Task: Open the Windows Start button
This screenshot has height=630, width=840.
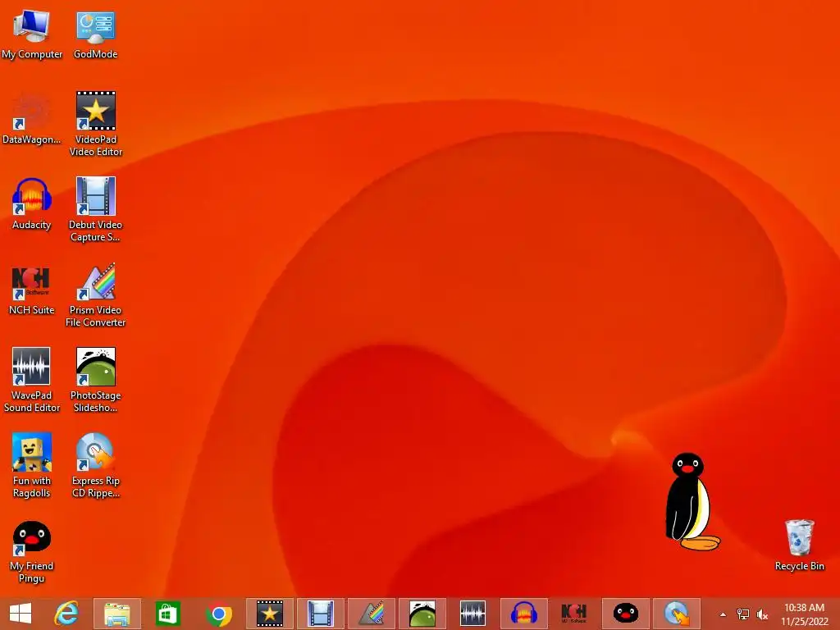Action: 21,614
